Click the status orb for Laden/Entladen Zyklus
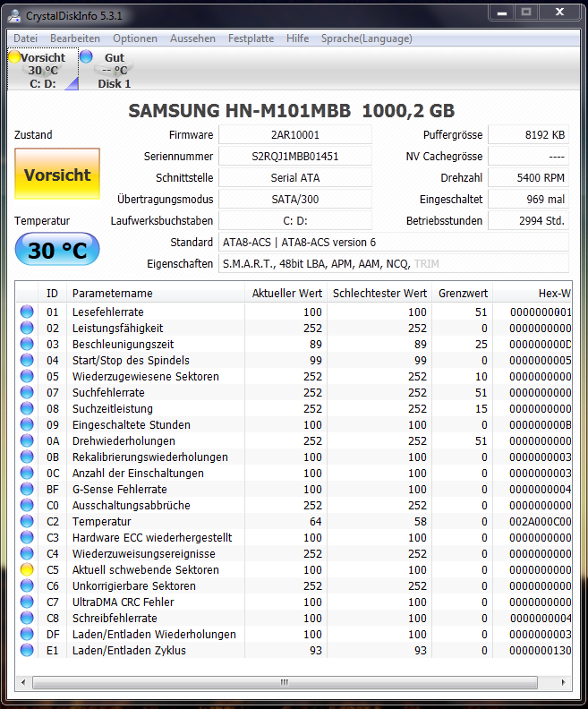 (27, 650)
